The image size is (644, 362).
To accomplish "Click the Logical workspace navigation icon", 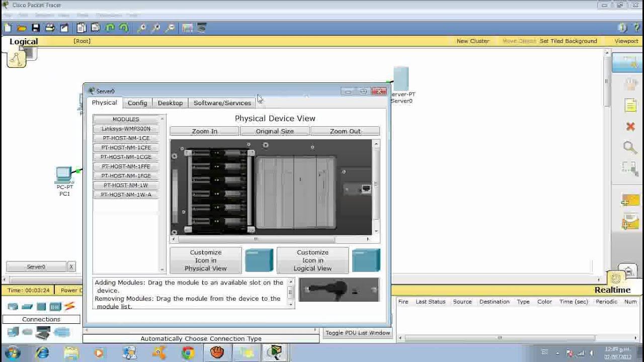I will 17,59.
